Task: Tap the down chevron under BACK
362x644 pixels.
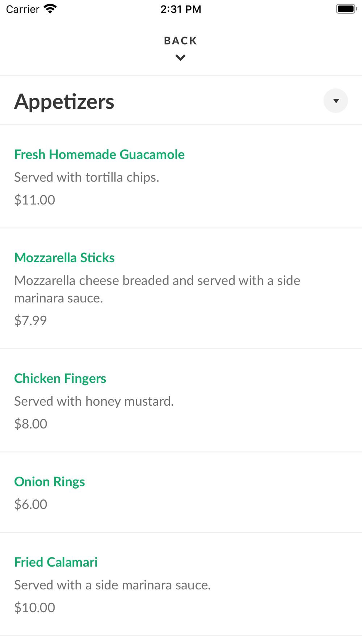Action: tap(180, 58)
